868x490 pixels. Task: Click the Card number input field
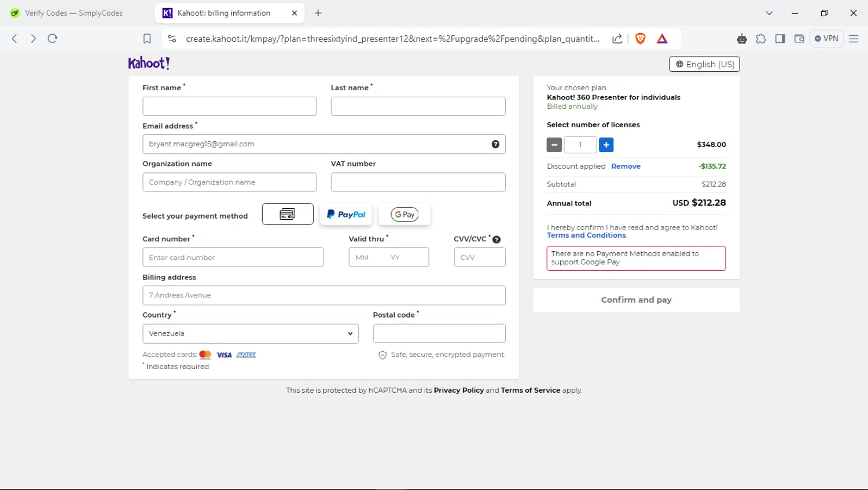click(x=233, y=257)
